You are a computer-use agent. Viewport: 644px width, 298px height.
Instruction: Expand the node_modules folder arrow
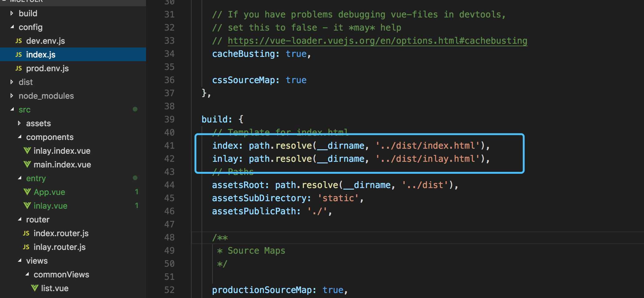click(x=12, y=96)
